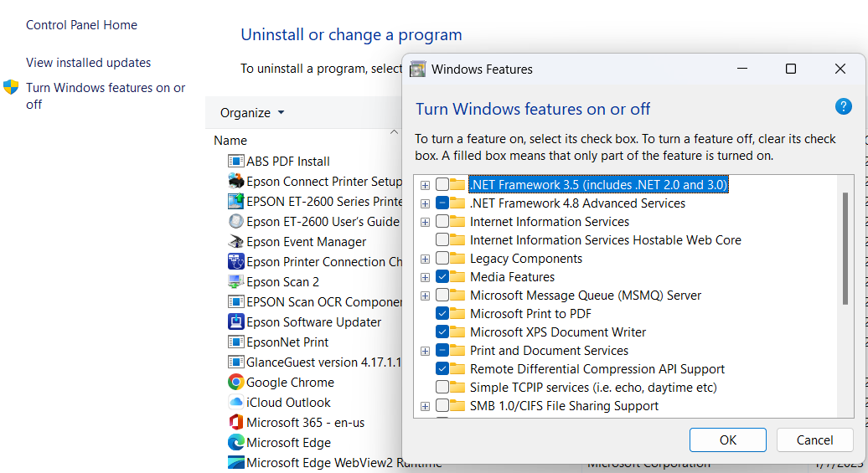
Task: Click the blue help question mark icon
Action: [x=843, y=107]
